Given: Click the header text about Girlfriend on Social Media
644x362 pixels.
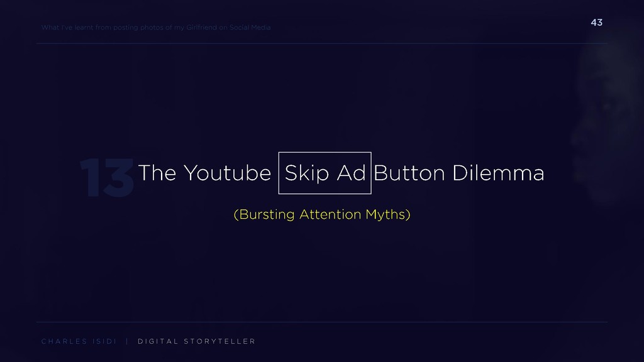Looking at the screenshot, I should tap(156, 28).
